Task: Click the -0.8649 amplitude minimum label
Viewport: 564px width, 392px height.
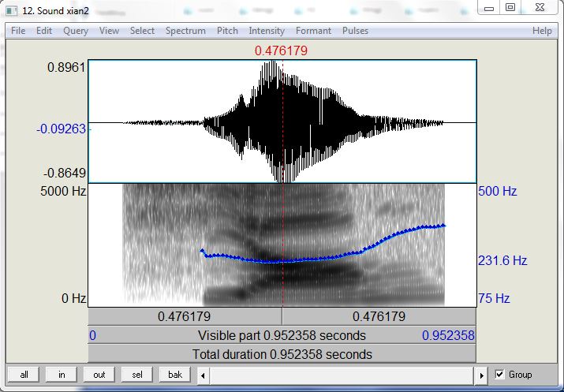Action: tap(65, 173)
